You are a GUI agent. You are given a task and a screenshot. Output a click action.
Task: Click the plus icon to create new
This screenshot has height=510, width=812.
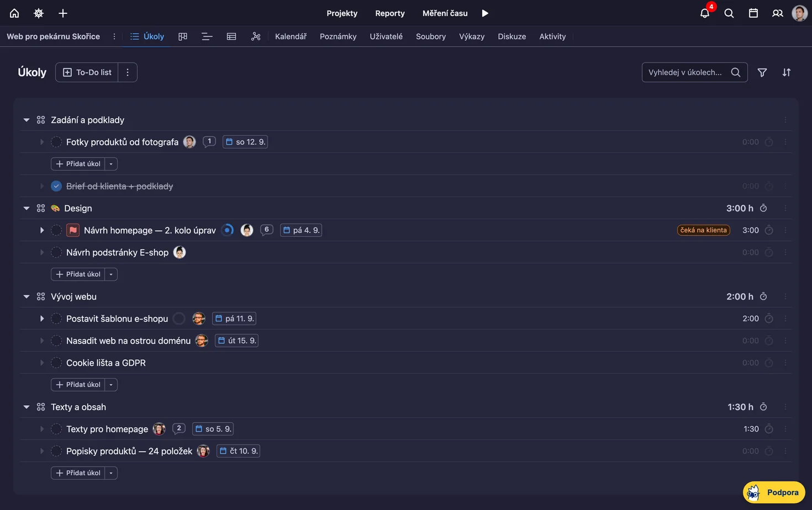point(63,13)
